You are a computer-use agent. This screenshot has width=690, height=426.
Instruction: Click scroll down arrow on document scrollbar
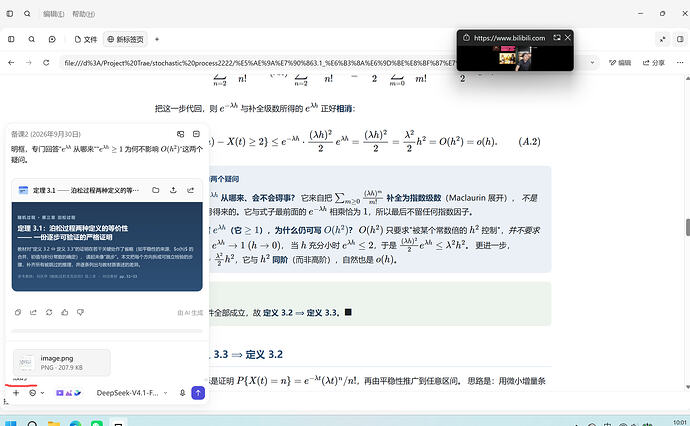687,387
